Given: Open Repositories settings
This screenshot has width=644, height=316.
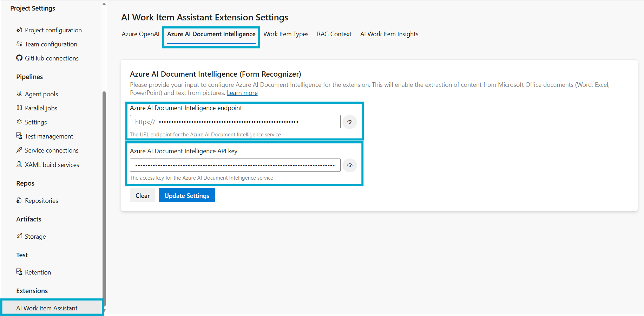Looking at the screenshot, I should pos(41,200).
